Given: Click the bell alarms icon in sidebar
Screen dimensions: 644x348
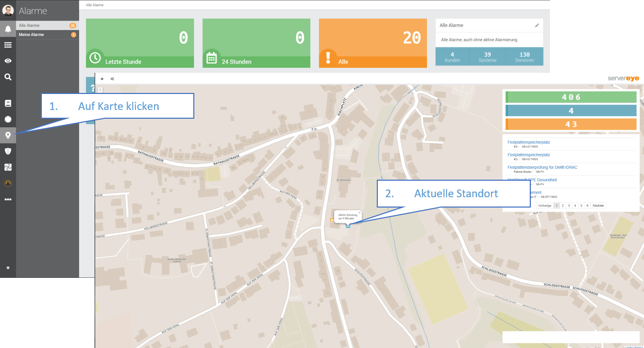Looking at the screenshot, I should [8, 29].
